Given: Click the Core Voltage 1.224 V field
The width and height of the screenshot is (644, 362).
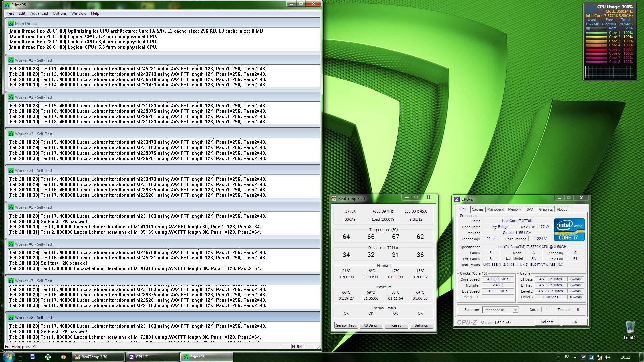Looking at the screenshot, I should 540,239.
